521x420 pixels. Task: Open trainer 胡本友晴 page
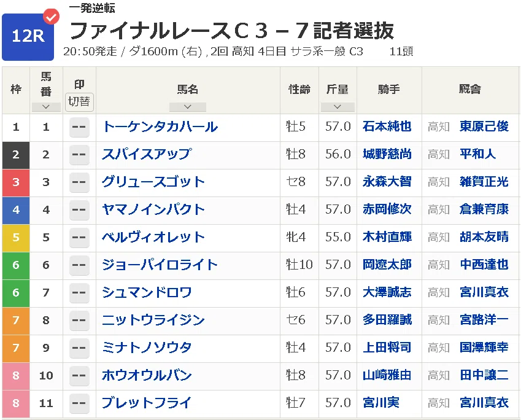[484, 237]
